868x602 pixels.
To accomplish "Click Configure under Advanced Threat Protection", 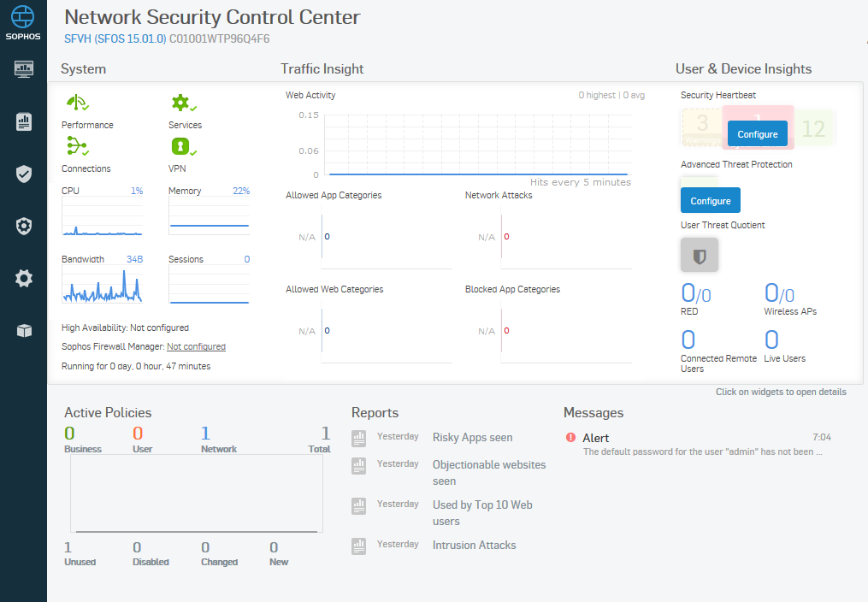I will (711, 201).
